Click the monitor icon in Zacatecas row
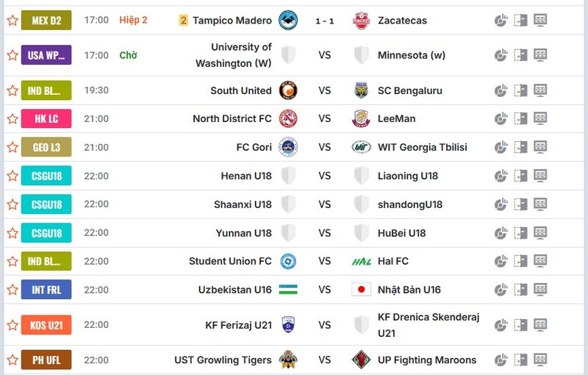The image size is (588, 375). tap(540, 21)
